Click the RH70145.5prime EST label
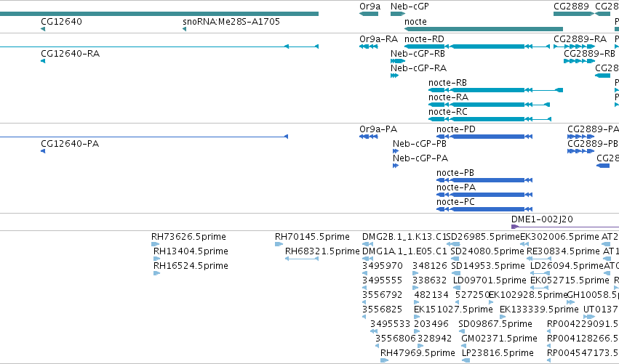Screen dimensions: 619x364 pyautogui.click(x=312, y=237)
